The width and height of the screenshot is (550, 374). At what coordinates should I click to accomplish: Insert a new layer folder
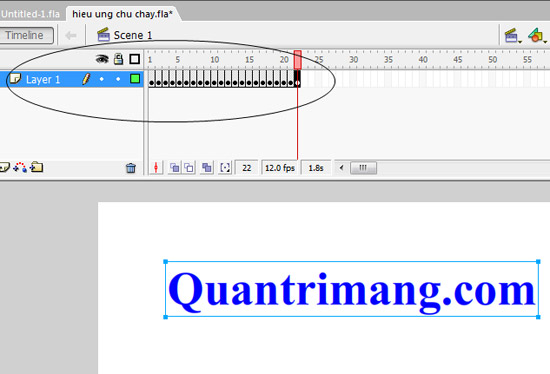[36, 167]
